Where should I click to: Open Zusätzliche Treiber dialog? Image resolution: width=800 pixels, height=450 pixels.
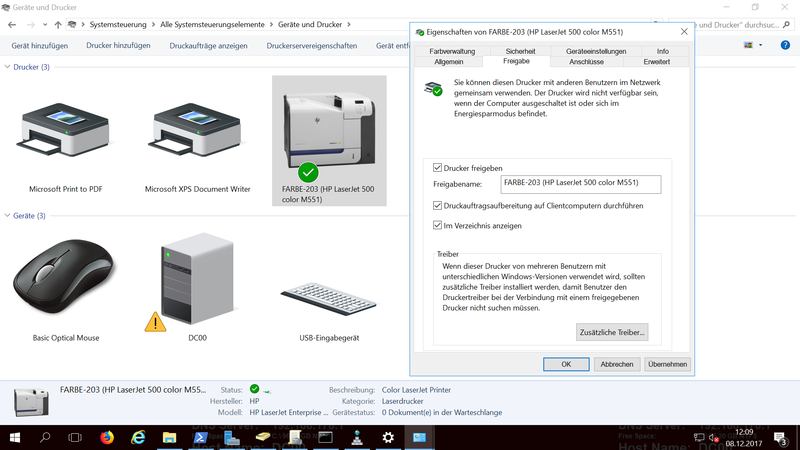[612, 332]
